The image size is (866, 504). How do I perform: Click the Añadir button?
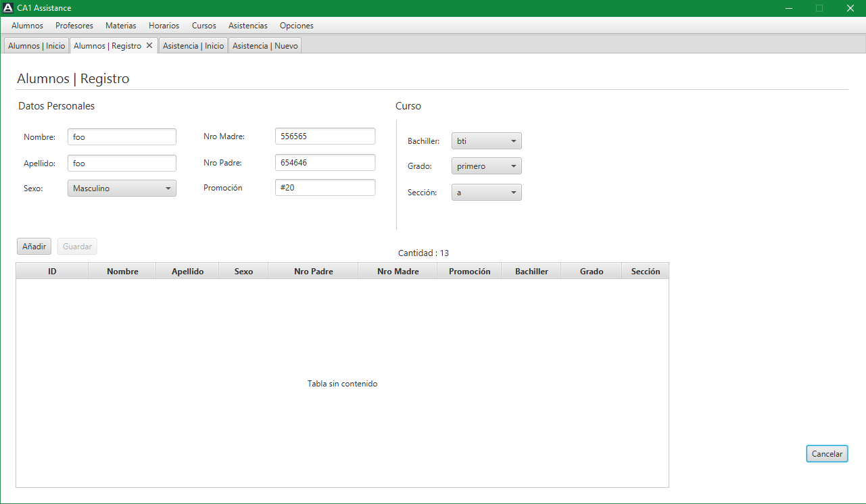click(34, 247)
